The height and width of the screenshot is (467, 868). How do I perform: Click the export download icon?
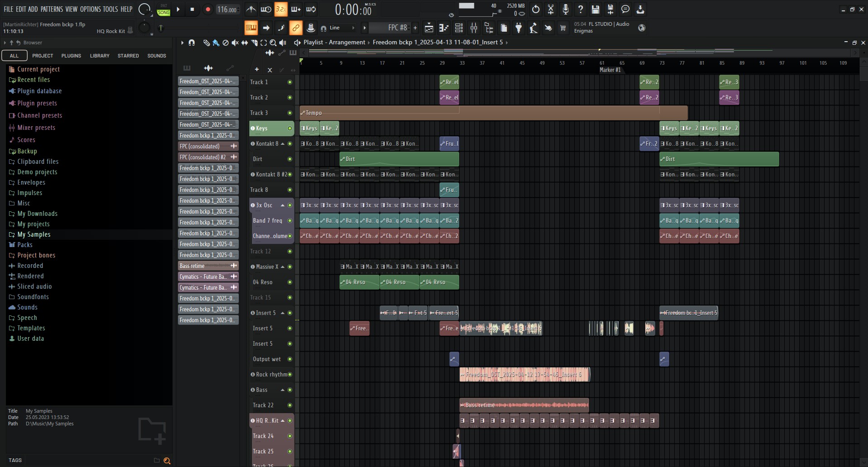(640, 9)
